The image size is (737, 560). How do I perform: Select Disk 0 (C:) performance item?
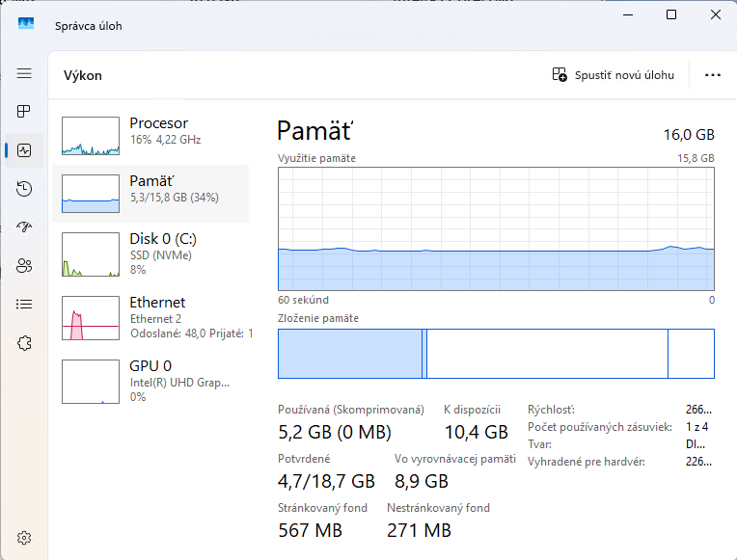click(x=151, y=253)
